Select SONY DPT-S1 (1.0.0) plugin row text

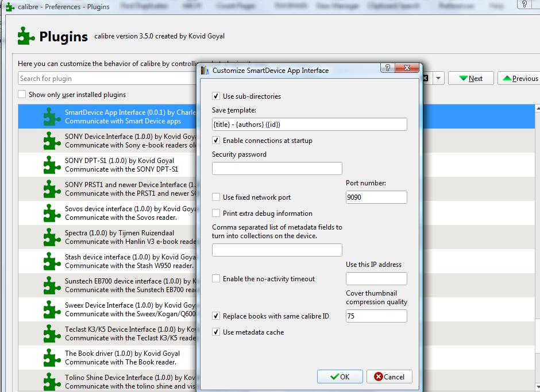[122, 165]
